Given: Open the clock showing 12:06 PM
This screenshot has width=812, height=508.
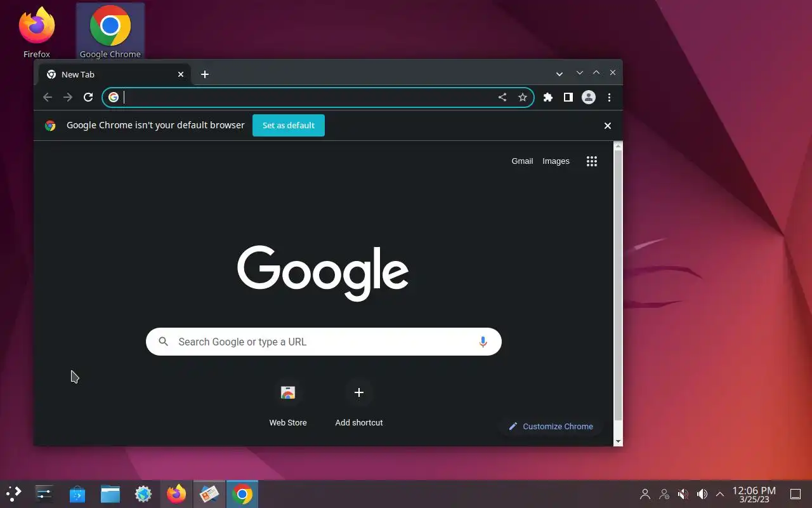Looking at the screenshot, I should [754, 494].
